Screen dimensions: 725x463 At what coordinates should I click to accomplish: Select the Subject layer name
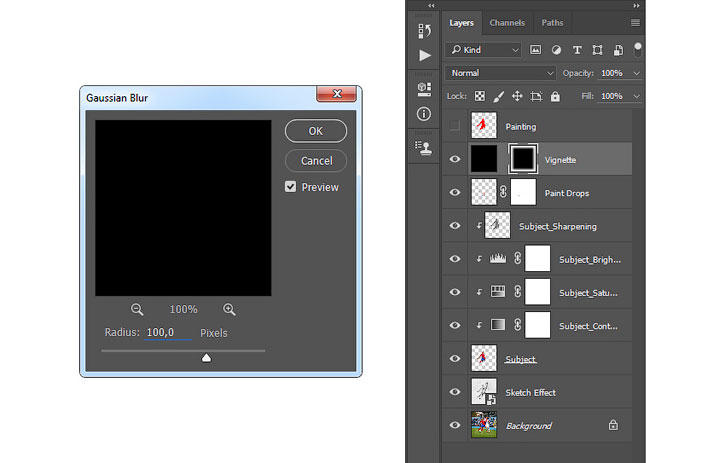[x=521, y=359]
